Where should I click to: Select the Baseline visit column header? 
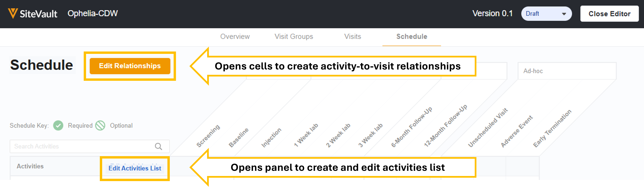pyautogui.click(x=239, y=137)
